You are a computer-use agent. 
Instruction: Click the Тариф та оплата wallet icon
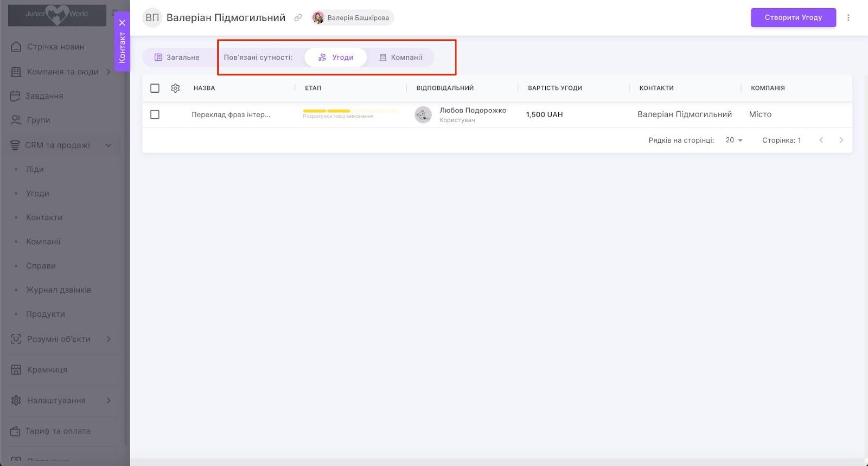[15, 431]
